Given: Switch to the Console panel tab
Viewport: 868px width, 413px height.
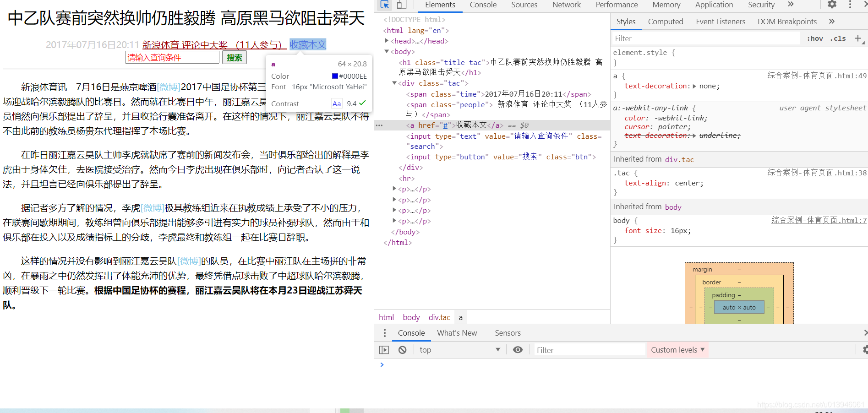Looking at the screenshot, I should pyautogui.click(x=483, y=5).
